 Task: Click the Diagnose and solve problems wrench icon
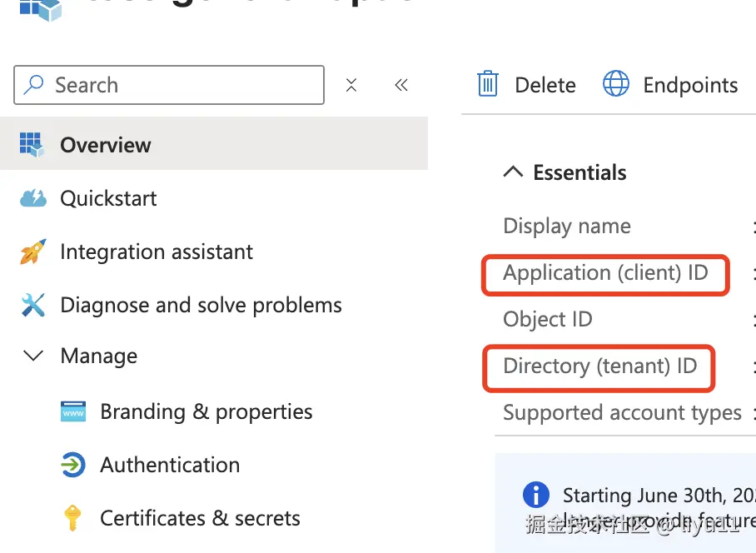(33, 305)
